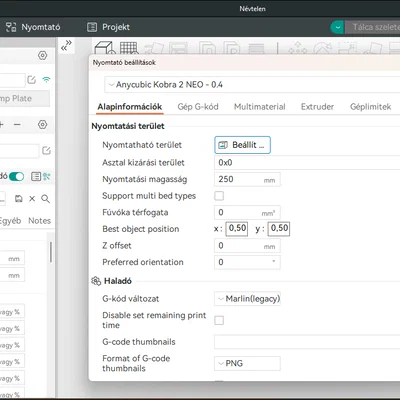Collapse sidebar with double chevron icon
The width and height of the screenshot is (400, 400).
tap(66, 46)
